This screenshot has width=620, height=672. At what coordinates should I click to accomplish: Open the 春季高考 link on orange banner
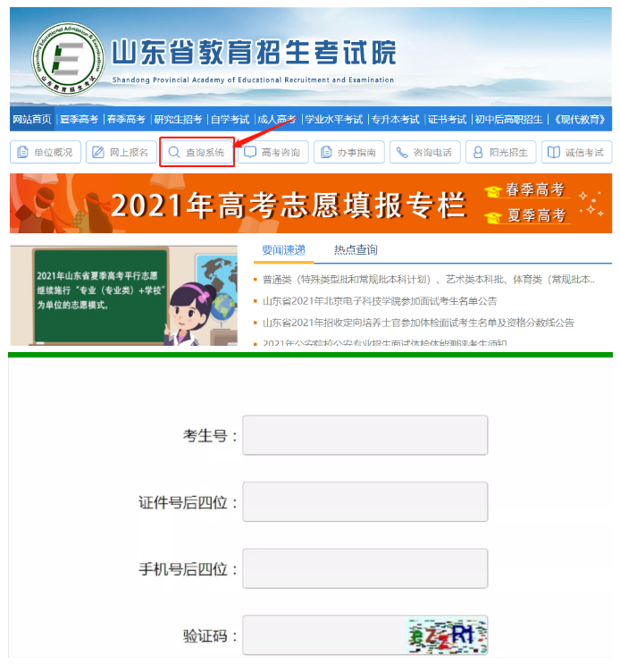[535, 189]
